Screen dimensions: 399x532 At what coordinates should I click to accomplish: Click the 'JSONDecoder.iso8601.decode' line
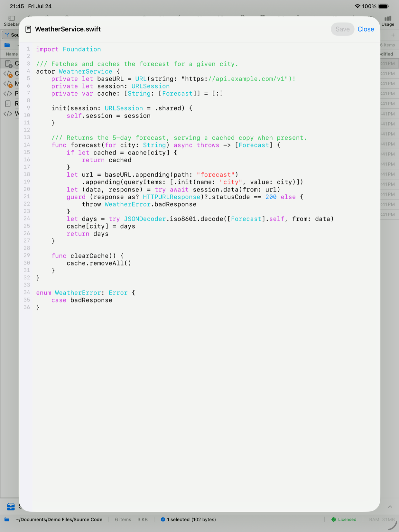point(200,219)
